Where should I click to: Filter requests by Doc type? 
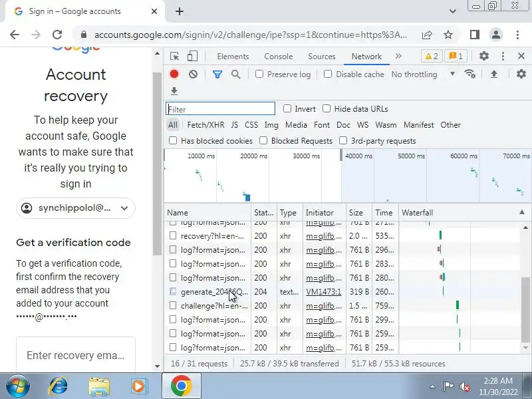point(343,125)
